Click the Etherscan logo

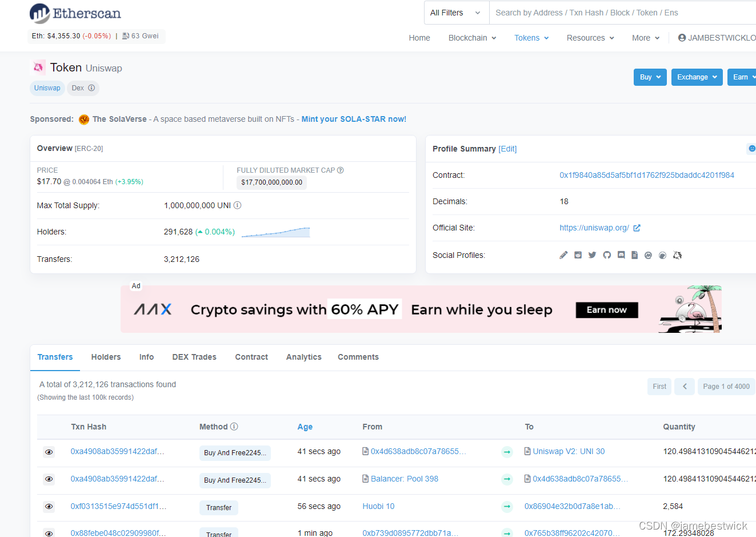75,13
